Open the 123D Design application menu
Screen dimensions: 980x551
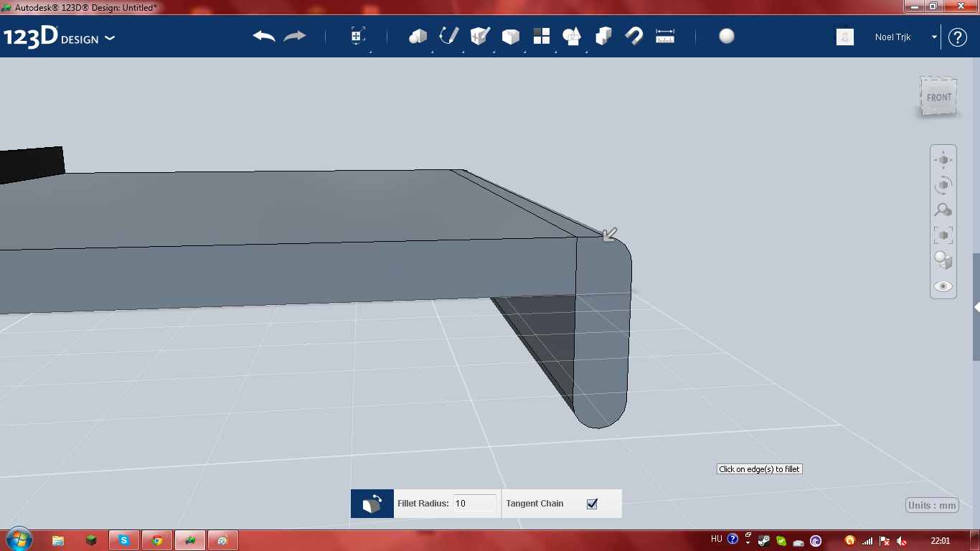[x=59, y=37]
